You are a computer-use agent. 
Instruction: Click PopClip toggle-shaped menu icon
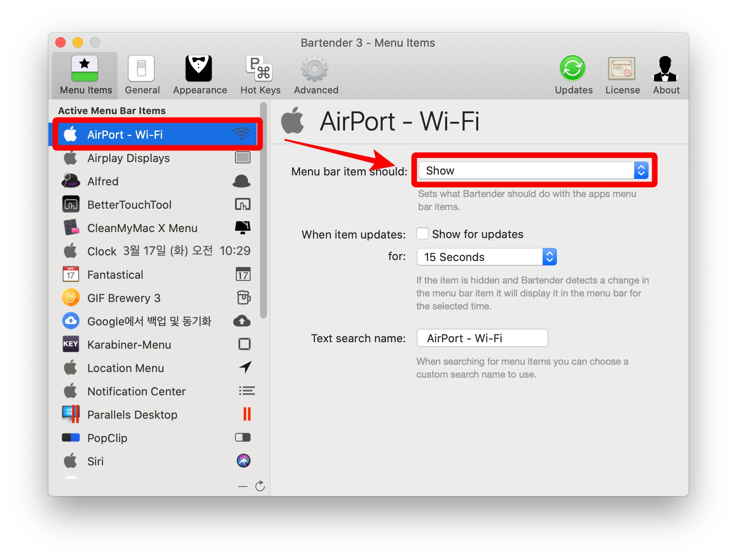tap(243, 437)
